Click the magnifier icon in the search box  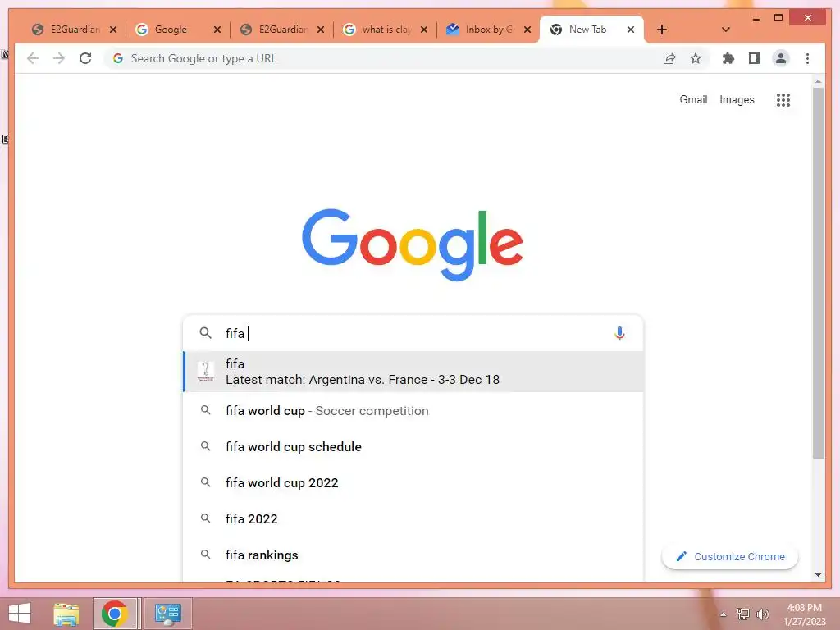(205, 333)
